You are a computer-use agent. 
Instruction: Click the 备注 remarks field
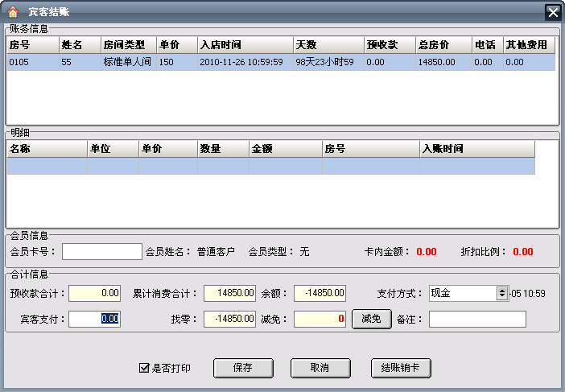[x=477, y=319]
